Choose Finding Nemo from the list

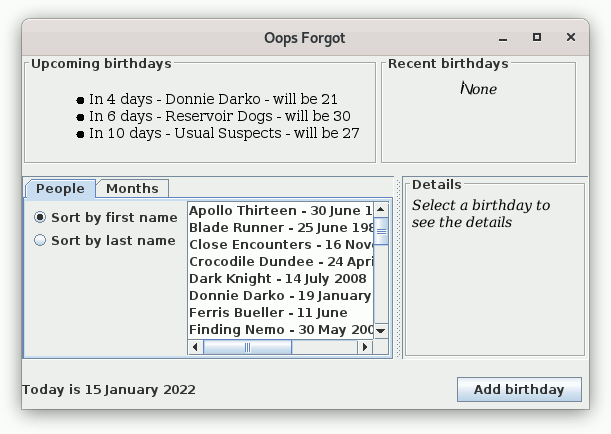coord(279,330)
